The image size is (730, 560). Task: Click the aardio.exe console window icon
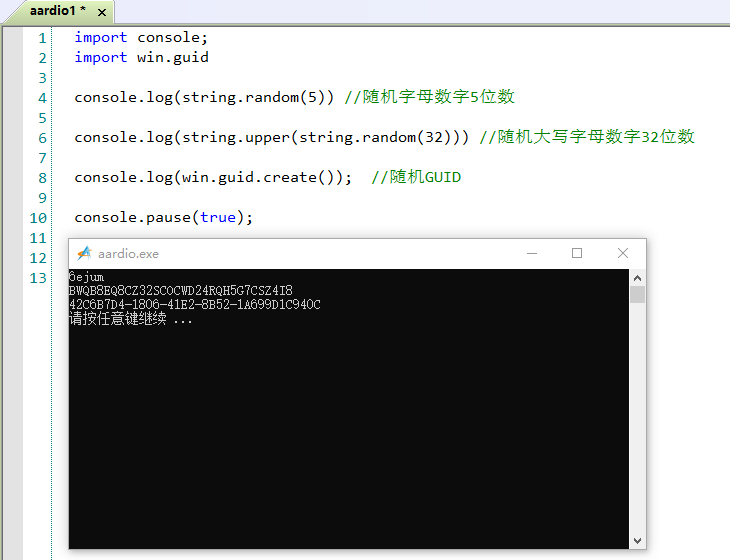coord(84,253)
